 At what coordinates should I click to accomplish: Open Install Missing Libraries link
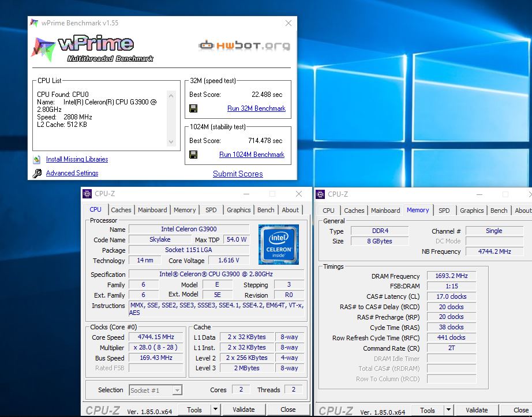pyautogui.click(x=77, y=159)
